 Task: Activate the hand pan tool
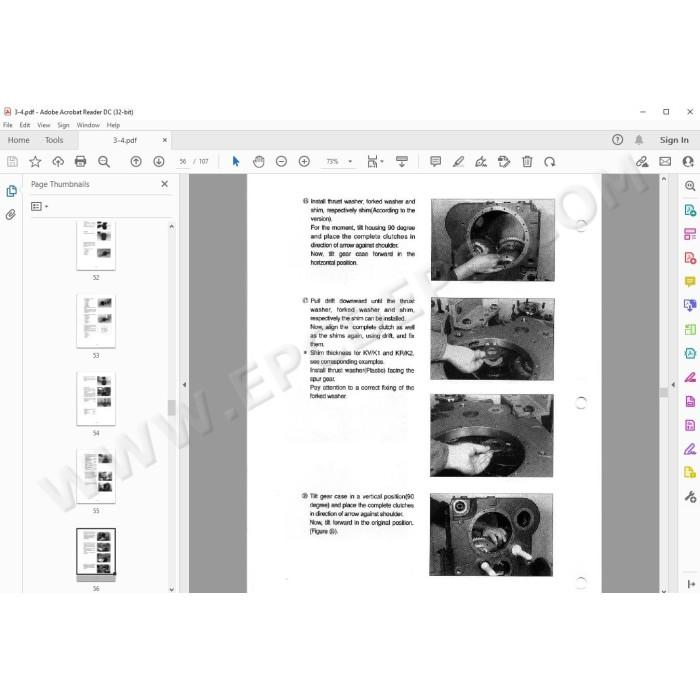tap(258, 162)
